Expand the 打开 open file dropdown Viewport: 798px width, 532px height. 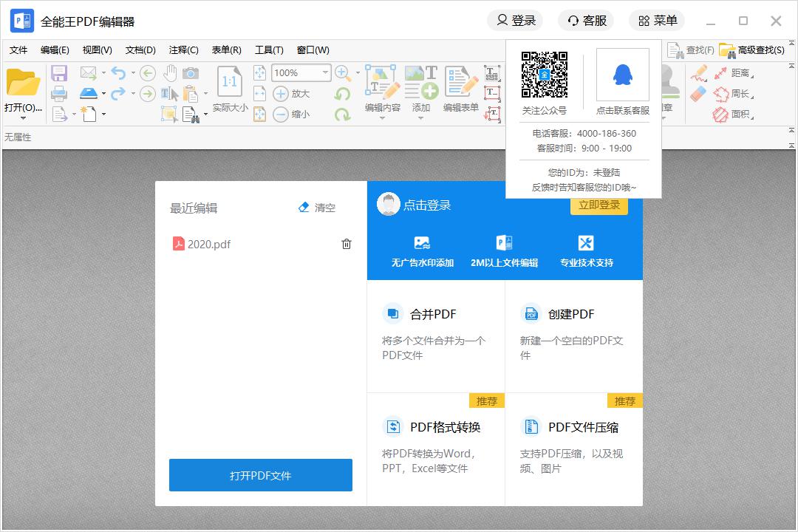coord(23,117)
